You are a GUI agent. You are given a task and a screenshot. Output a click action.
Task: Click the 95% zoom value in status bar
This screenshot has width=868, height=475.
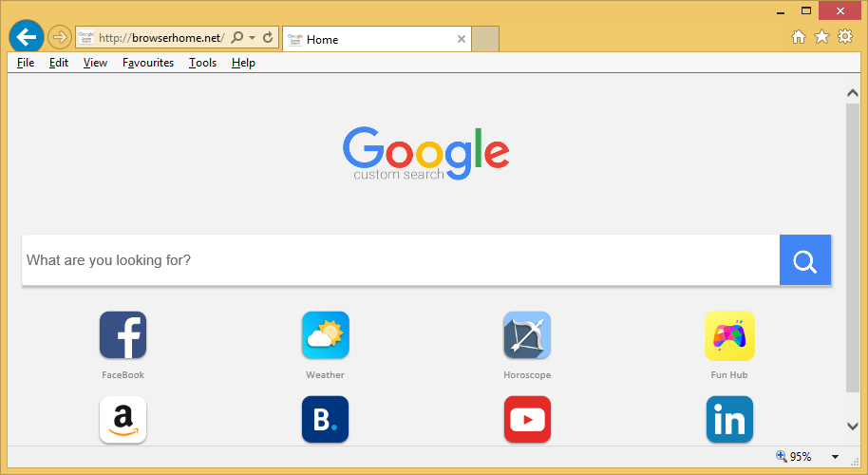pos(801,457)
